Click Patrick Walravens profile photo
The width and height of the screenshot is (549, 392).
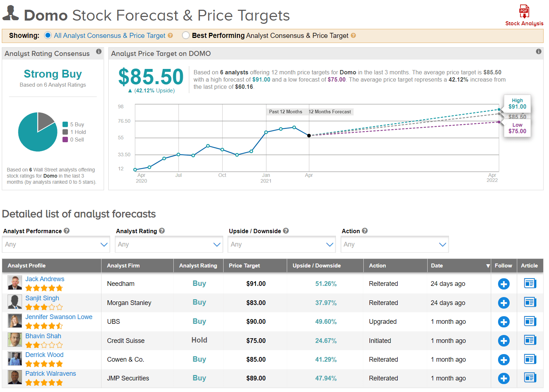(15, 377)
